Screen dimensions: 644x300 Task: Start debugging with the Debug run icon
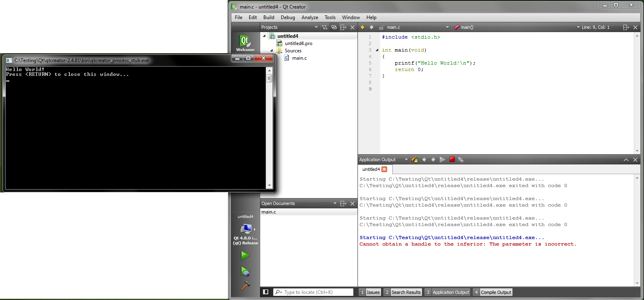pyautogui.click(x=245, y=271)
